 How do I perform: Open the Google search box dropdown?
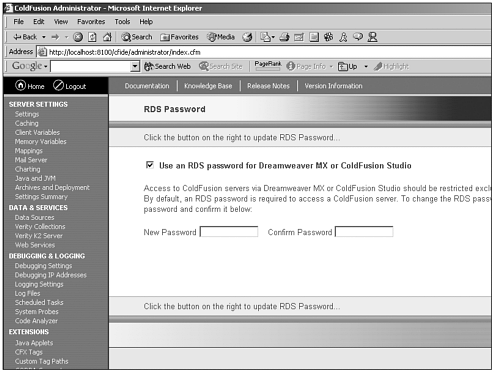pyautogui.click(x=135, y=66)
